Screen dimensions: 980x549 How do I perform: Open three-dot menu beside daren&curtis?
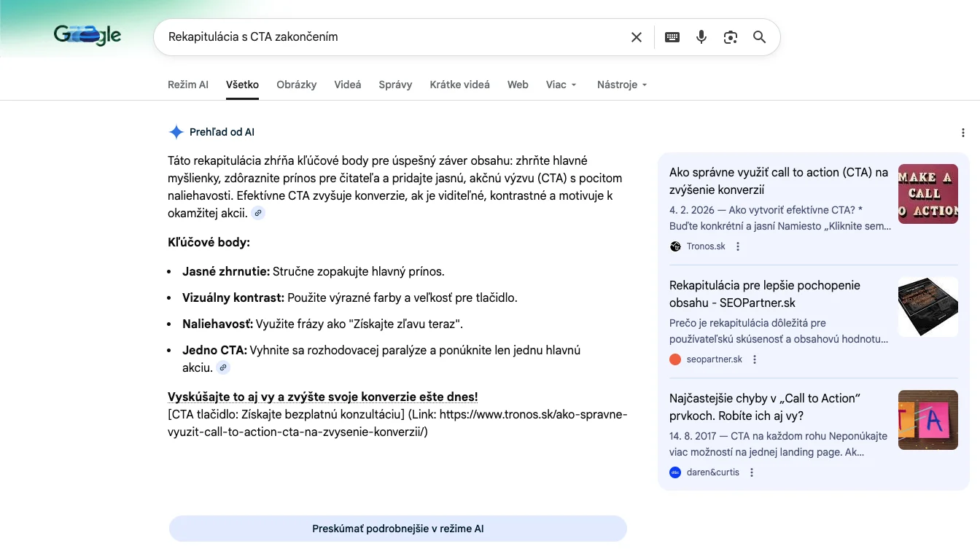tap(752, 472)
